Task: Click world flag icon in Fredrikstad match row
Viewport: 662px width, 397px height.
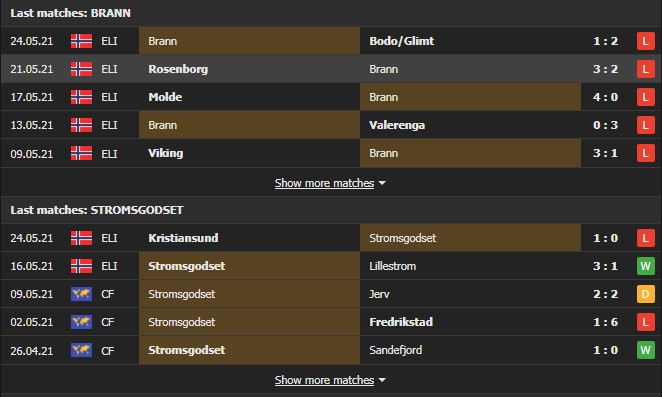Action: click(x=81, y=322)
